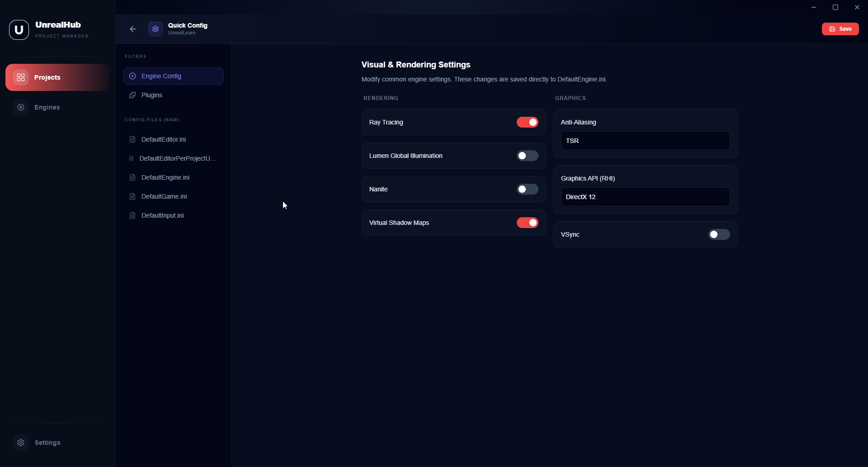Click the file icon beside DefaultEngine.ini

tap(132, 177)
